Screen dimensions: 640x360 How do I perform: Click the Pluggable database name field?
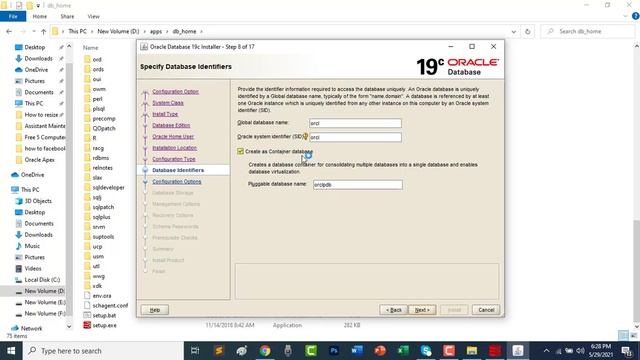coord(358,185)
